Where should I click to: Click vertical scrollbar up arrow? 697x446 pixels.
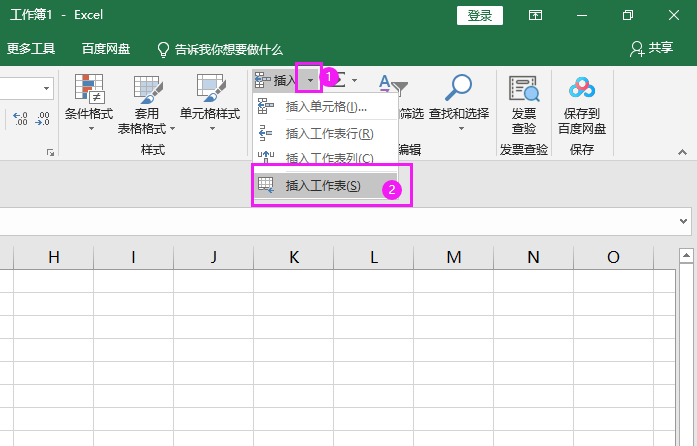pos(686,256)
